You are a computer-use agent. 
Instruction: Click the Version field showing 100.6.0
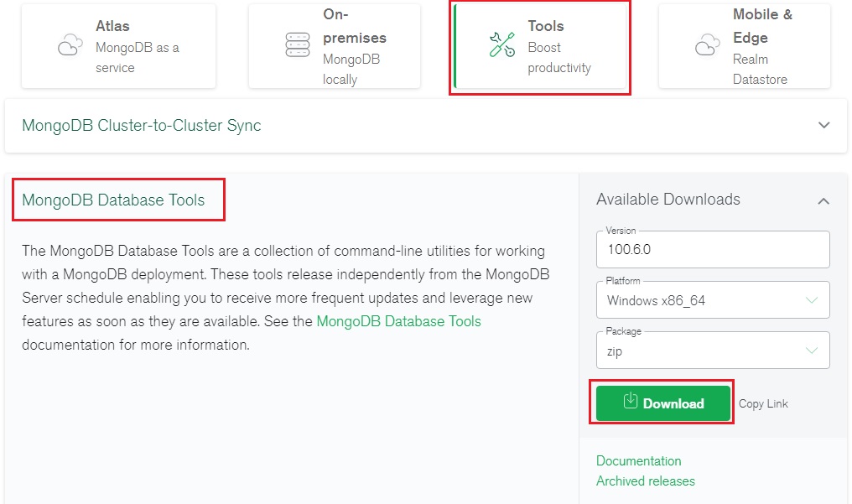(713, 249)
